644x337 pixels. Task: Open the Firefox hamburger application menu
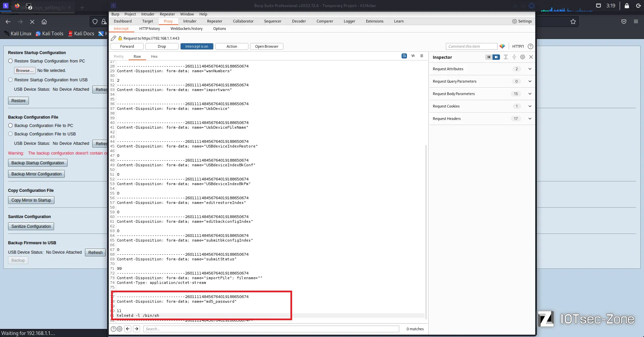tap(636, 22)
